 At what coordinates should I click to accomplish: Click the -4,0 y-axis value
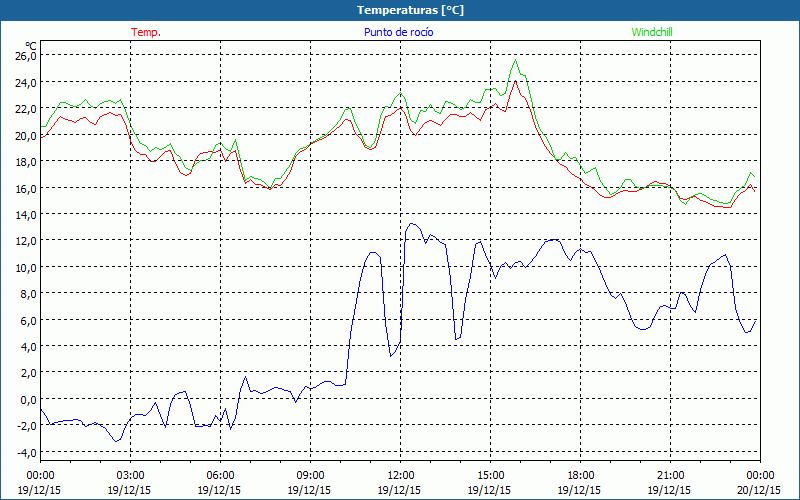pyautogui.click(x=27, y=453)
